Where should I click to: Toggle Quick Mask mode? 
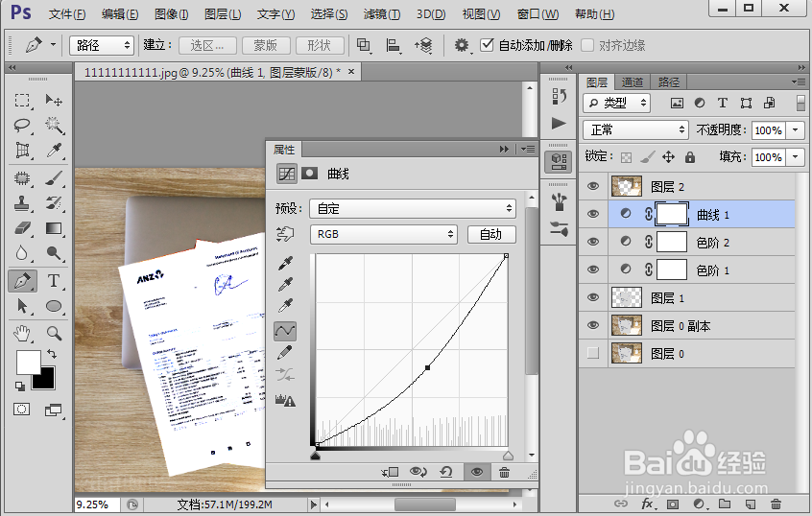(x=22, y=410)
